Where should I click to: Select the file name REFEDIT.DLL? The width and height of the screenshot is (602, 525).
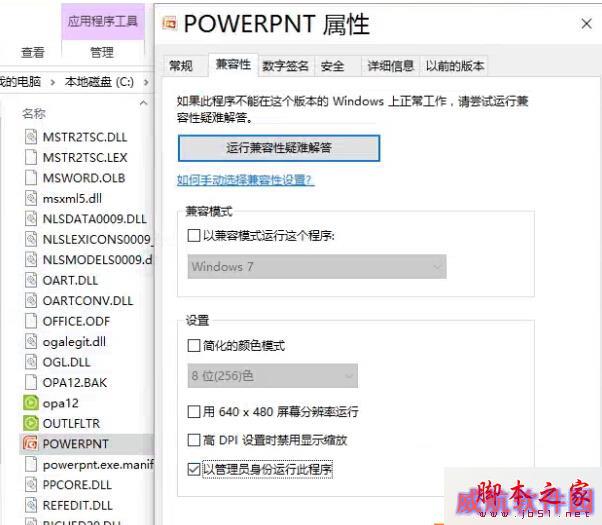(x=78, y=505)
